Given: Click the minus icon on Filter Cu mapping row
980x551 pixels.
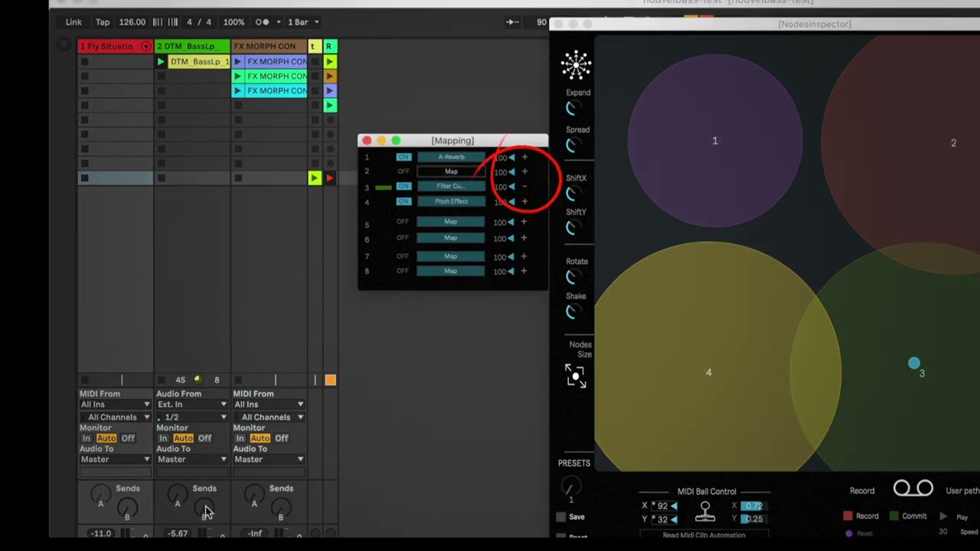Looking at the screenshot, I should (x=524, y=186).
